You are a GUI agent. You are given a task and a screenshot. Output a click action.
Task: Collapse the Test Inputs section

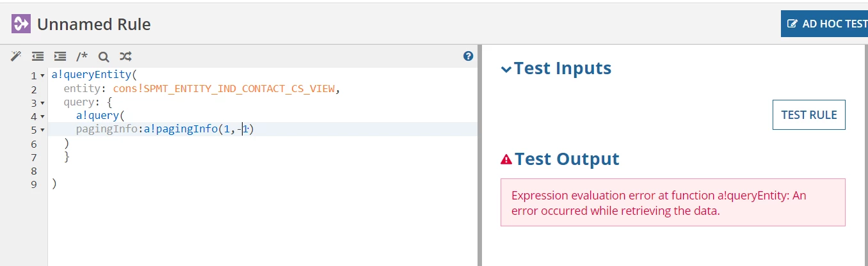pos(506,69)
